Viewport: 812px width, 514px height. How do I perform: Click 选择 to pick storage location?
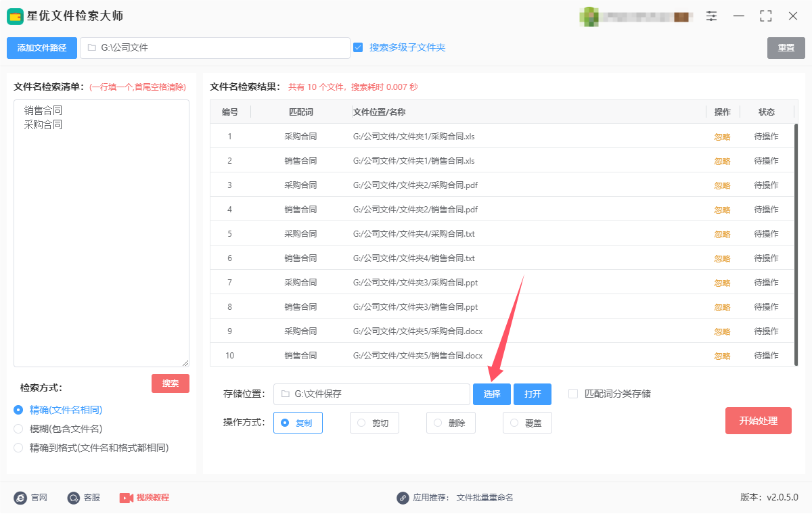[492, 394]
